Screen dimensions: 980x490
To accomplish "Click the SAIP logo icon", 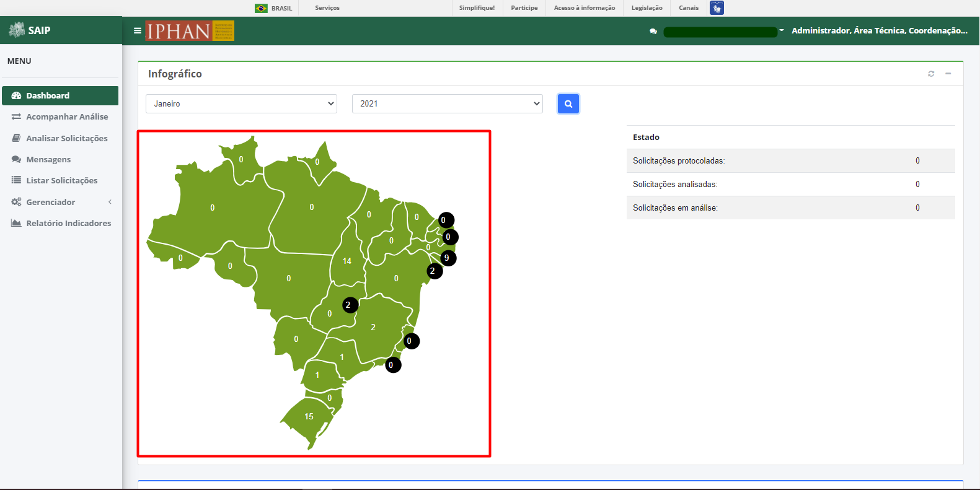I will click(17, 30).
